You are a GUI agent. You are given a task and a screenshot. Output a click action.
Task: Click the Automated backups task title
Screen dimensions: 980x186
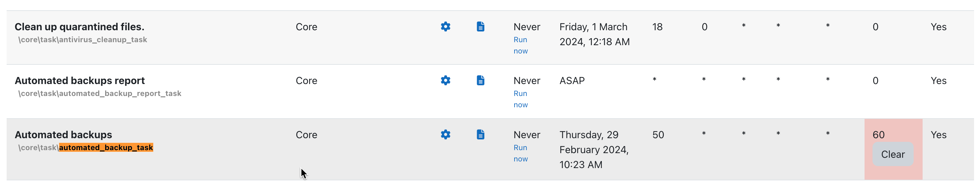pos(64,135)
